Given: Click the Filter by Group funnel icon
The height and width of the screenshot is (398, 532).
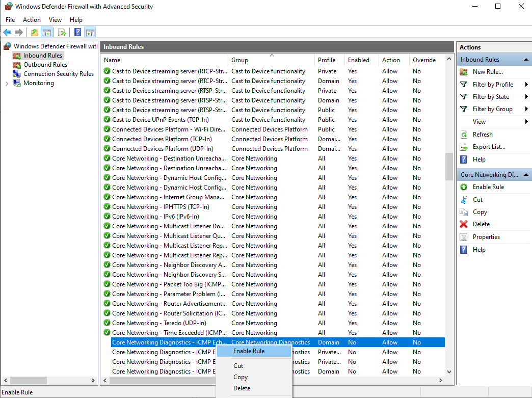Looking at the screenshot, I should tap(464, 109).
